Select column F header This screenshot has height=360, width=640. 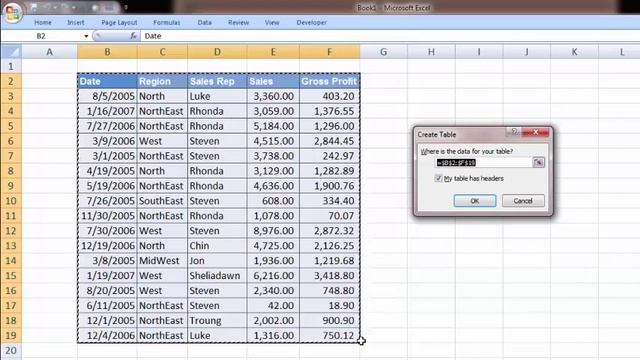329,52
